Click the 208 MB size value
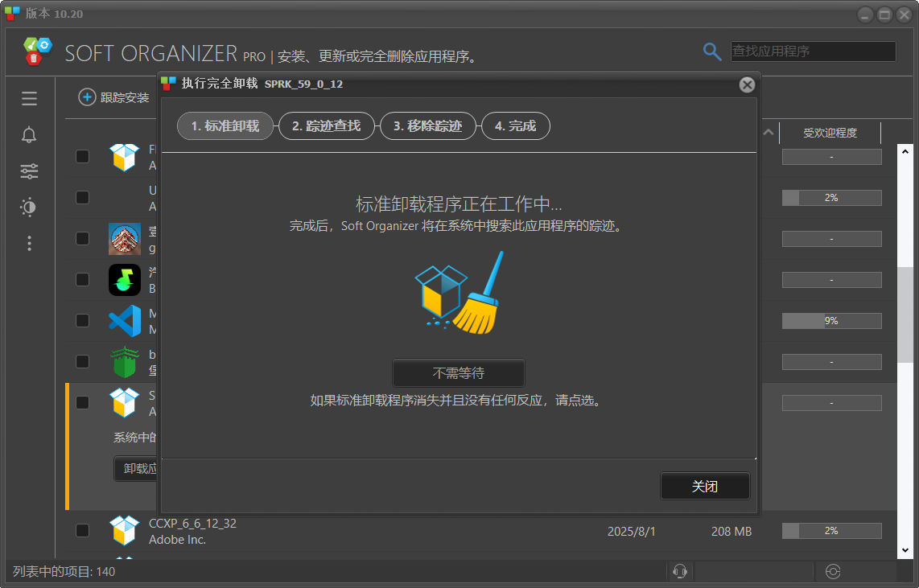 (731, 531)
